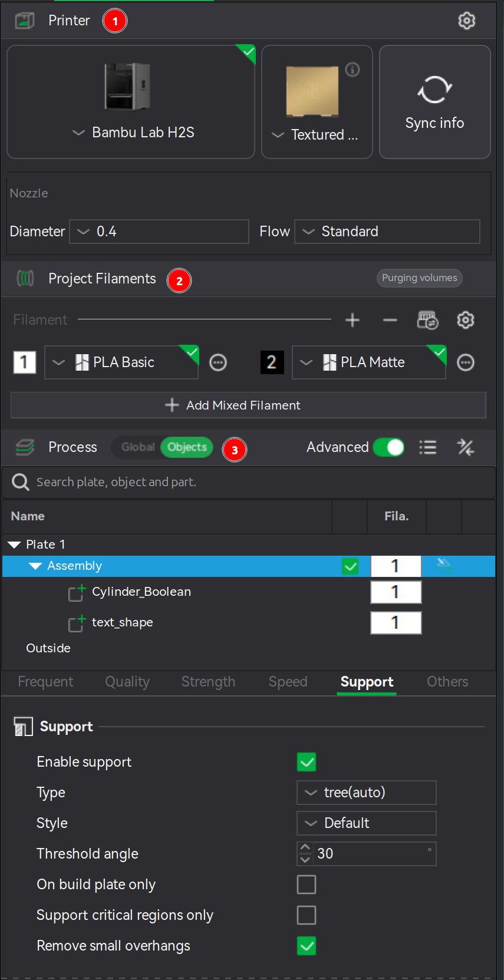Click the AMS filament sync icon
Screen dimensions: 504x980
427,320
